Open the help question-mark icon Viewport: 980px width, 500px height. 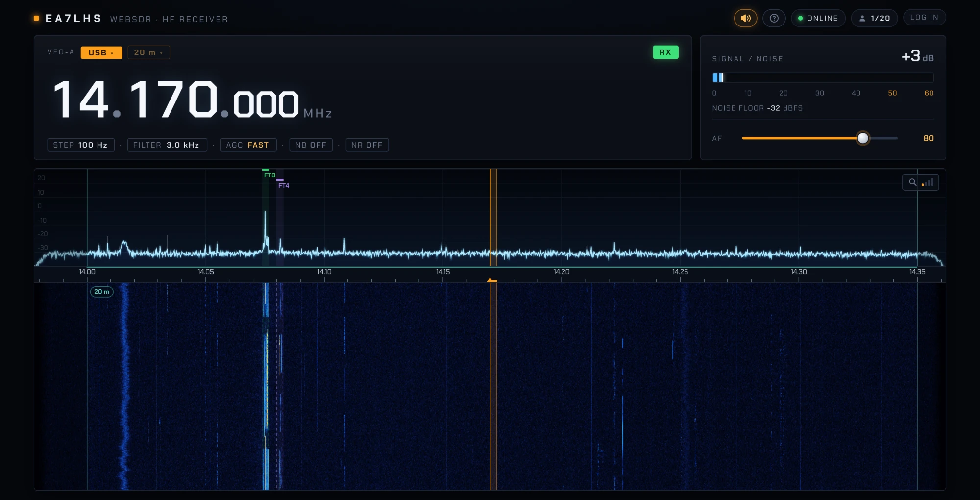pos(774,18)
